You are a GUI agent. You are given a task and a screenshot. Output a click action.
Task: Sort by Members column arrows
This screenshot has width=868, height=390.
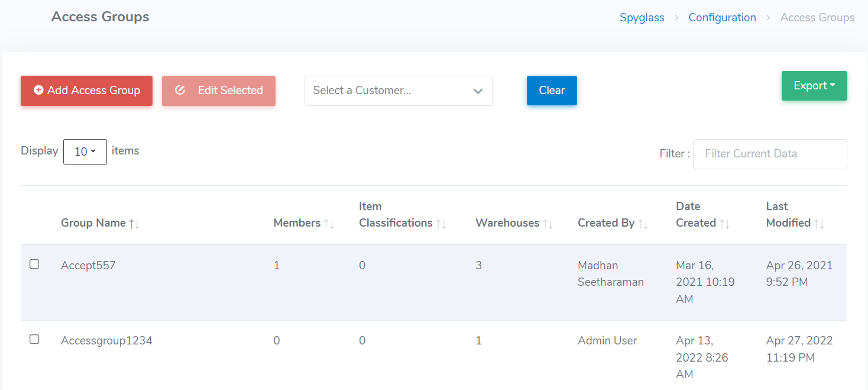pos(329,224)
